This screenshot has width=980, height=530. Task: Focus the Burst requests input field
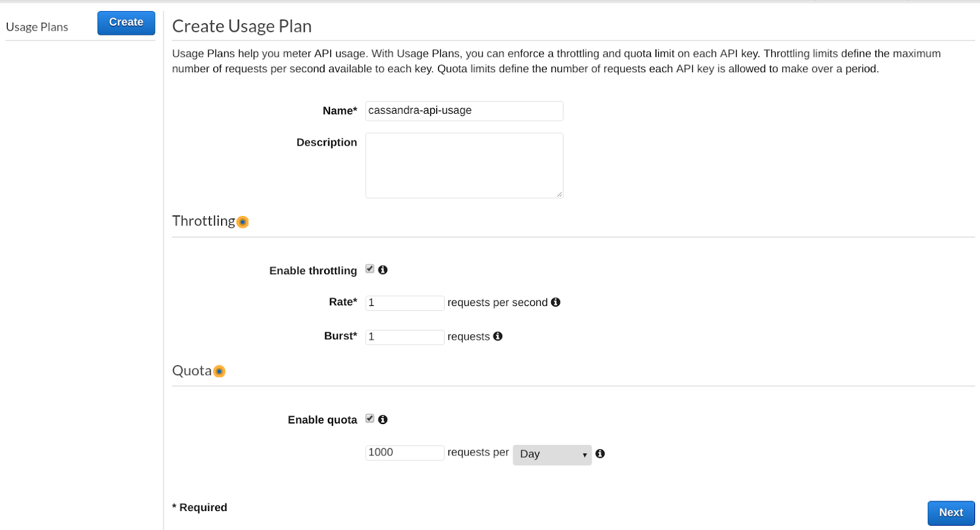[404, 337]
